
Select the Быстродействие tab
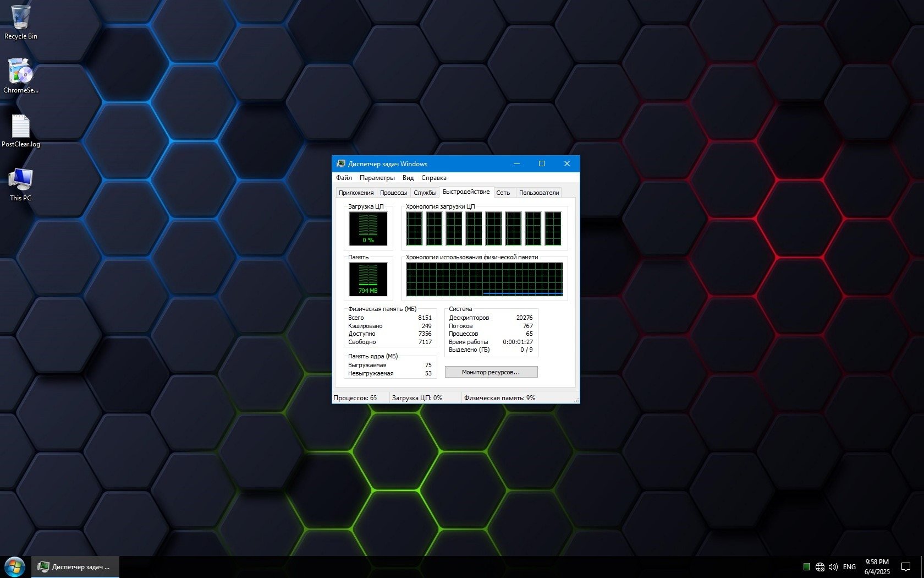pyautogui.click(x=466, y=192)
